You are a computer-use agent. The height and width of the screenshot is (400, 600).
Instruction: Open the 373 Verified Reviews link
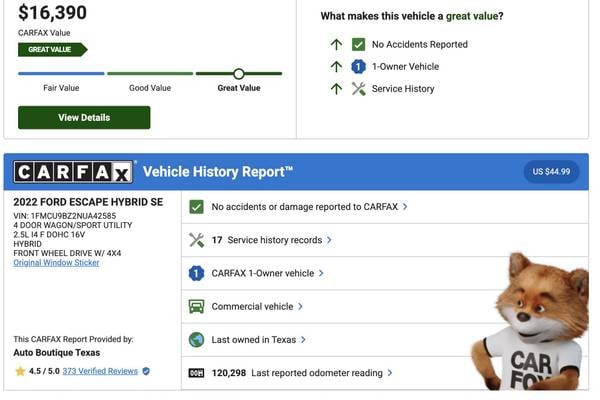[x=100, y=371]
